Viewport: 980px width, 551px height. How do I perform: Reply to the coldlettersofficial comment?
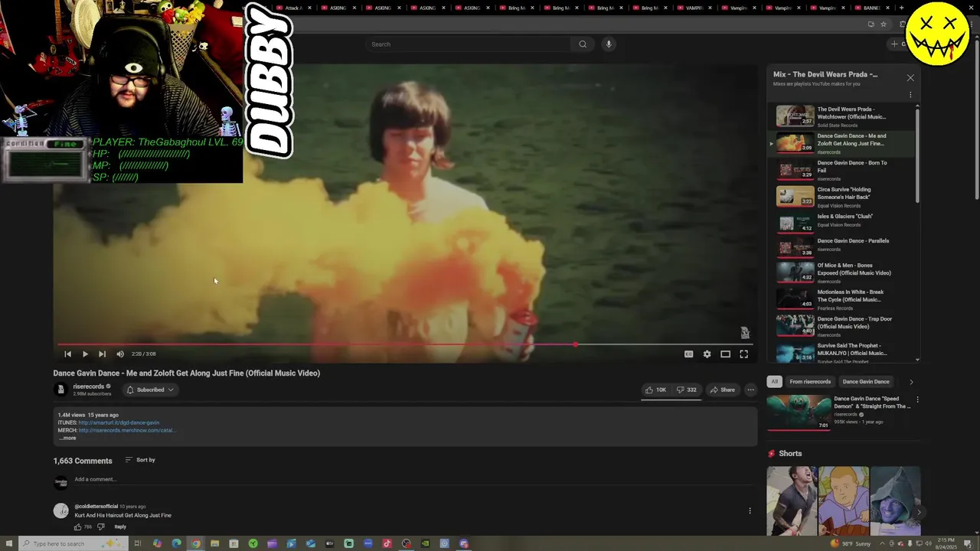pos(120,527)
